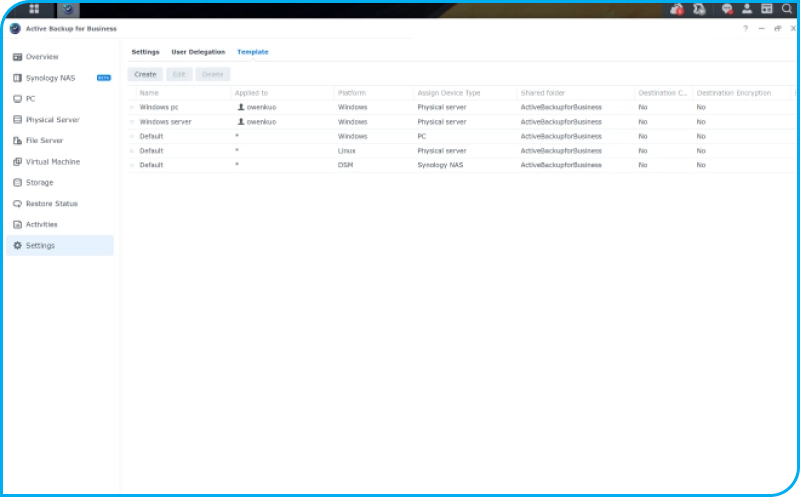Open Restore Status in the sidebar
Screen dimensions: 800x497
60,203
